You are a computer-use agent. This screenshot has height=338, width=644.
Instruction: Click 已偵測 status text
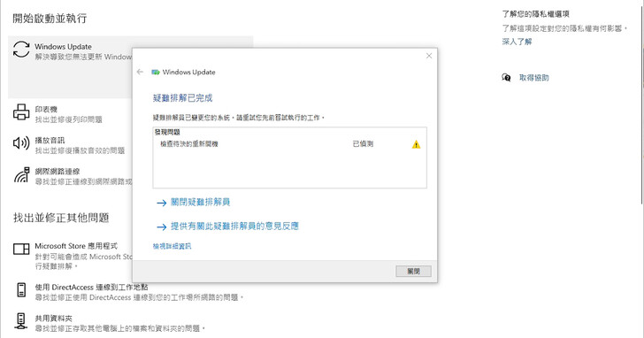(x=363, y=144)
